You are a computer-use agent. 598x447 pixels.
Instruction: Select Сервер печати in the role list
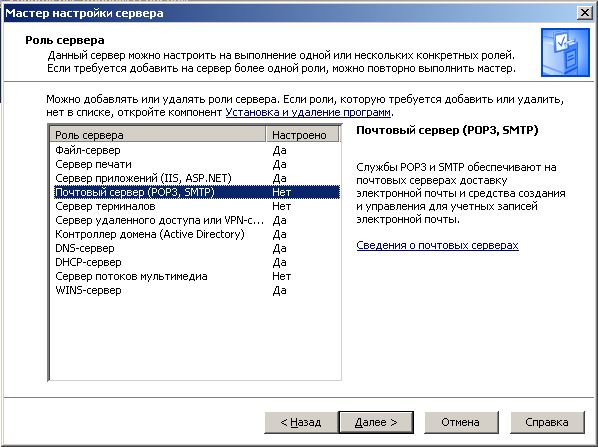pos(196,164)
